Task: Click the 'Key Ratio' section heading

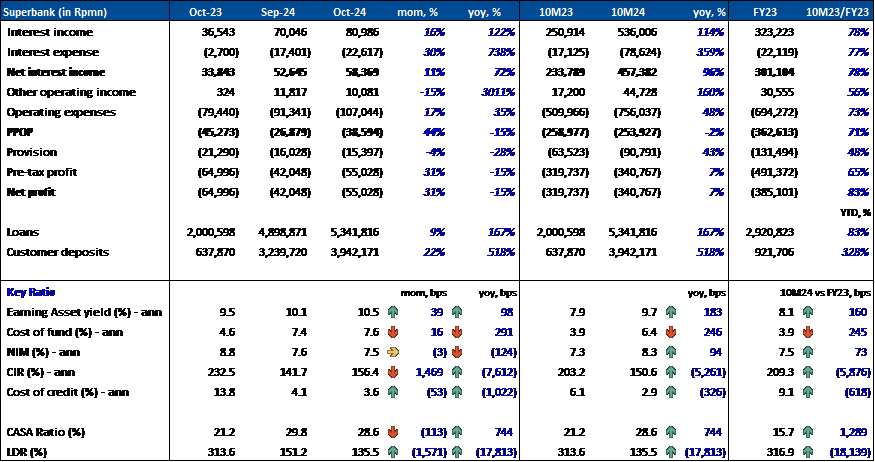Action: point(31,292)
